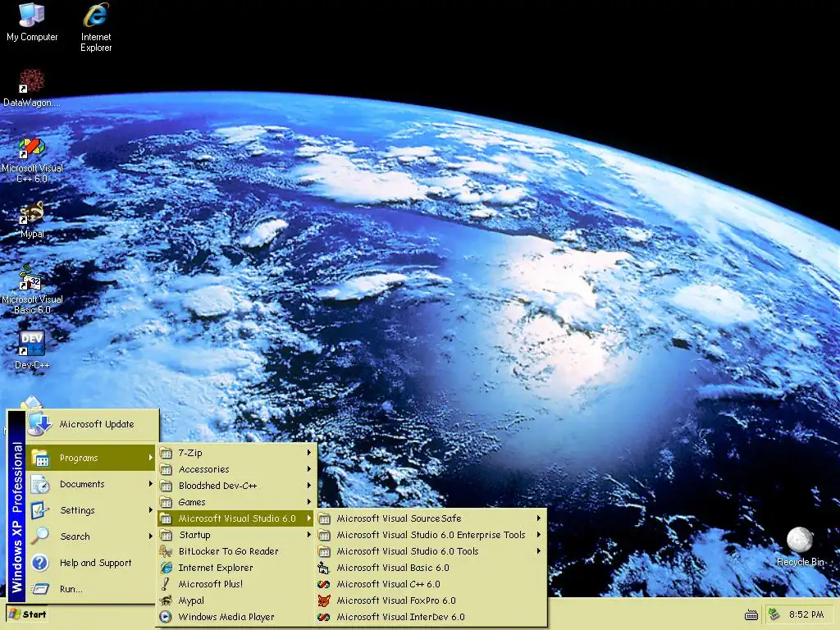Click the Games folder icon
Viewport: 840px width, 630px height.
click(x=166, y=503)
